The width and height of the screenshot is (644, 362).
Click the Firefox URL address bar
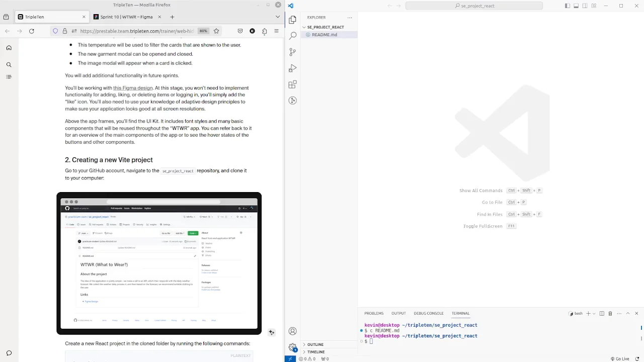point(136,31)
